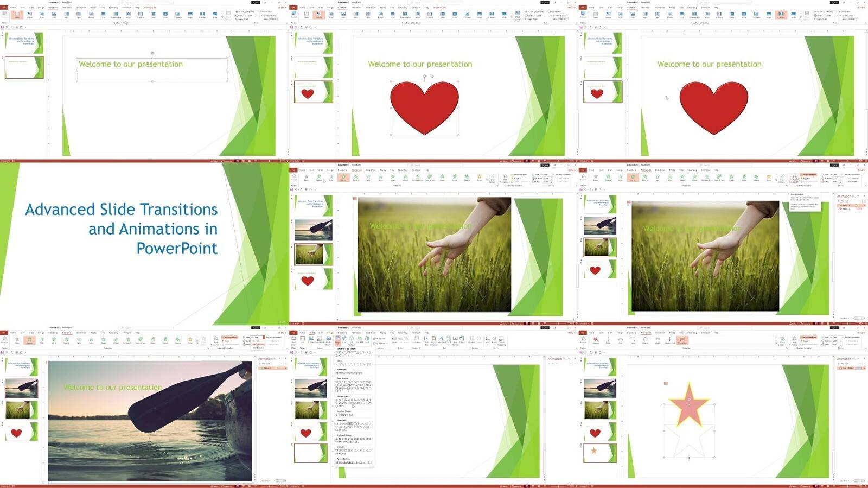Open Insert tab in shapes gallery window
This screenshot has width=868, height=488.
click(x=311, y=333)
